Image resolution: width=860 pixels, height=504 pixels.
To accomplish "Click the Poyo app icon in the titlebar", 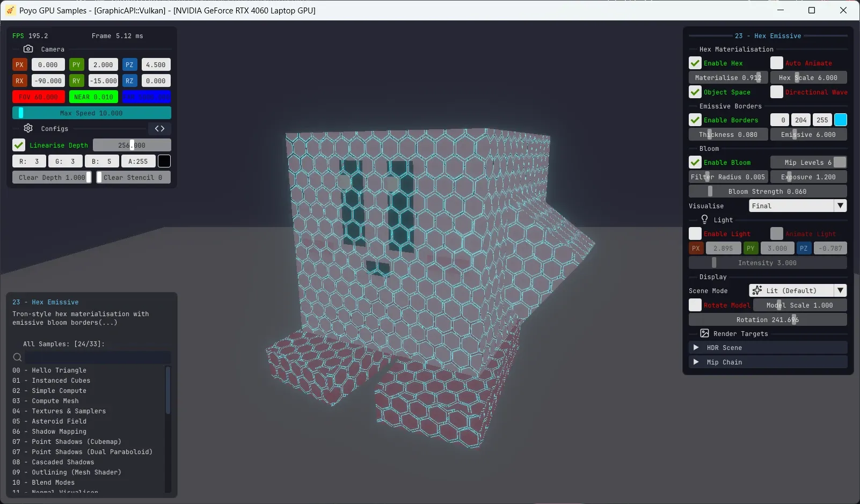I will [x=10, y=10].
